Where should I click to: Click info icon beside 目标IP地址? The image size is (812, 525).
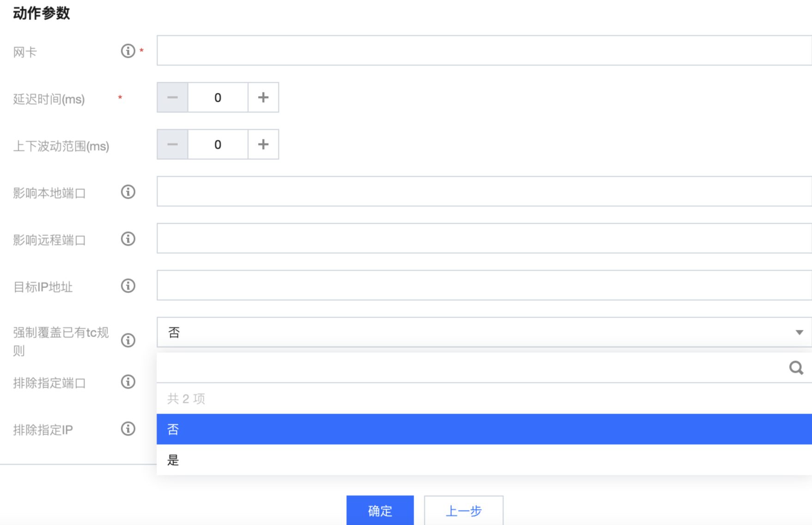click(128, 286)
